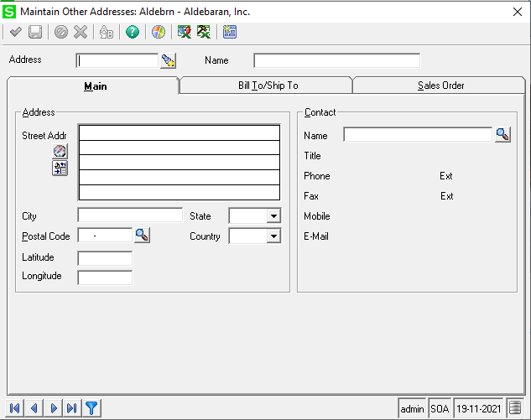Click the green S application icon
This screenshot has width=531, height=420.
pyautogui.click(x=9, y=12)
